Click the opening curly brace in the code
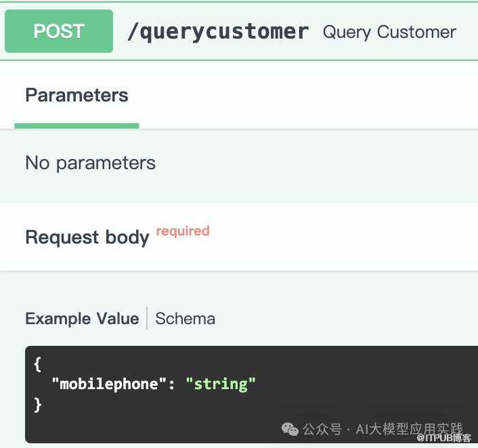478x448 pixels. coord(37,364)
